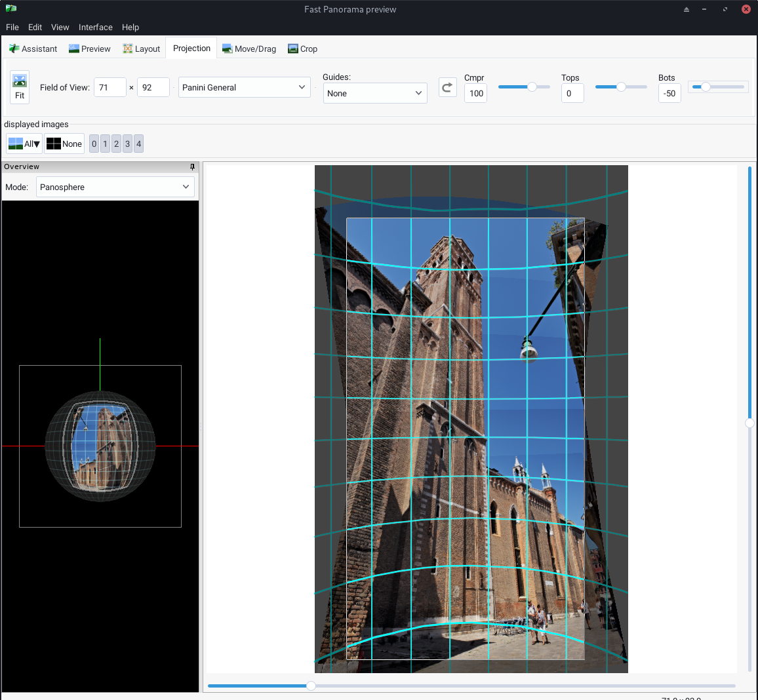The width and height of the screenshot is (758, 700).
Task: Click the vertical field of view input 92
Action: tap(153, 87)
